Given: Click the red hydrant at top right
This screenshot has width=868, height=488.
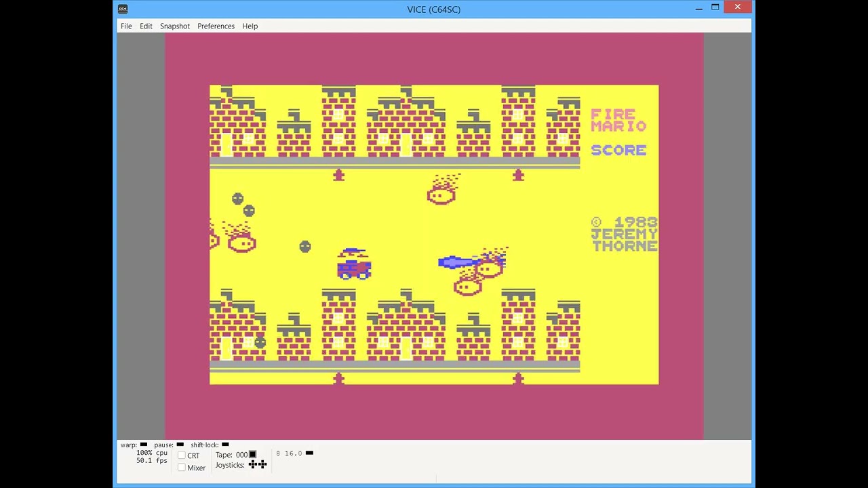Looking at the screenshot, I should coord(518,175).
